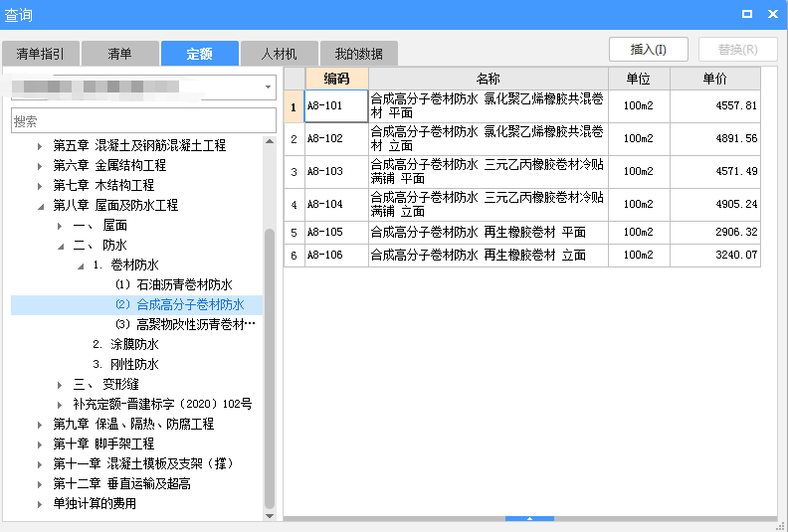Open the 我的数据 tab

359,54
